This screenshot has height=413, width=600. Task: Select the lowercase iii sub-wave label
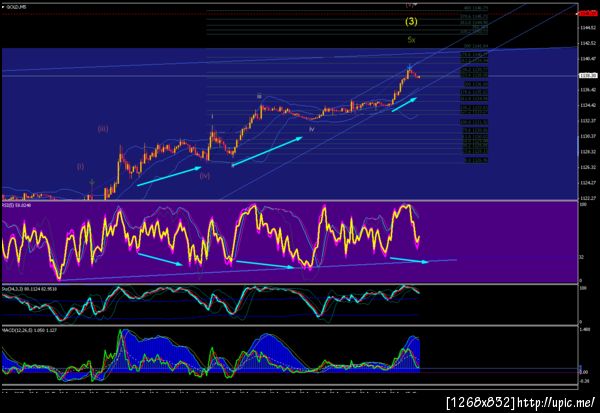tap(259, 96)
